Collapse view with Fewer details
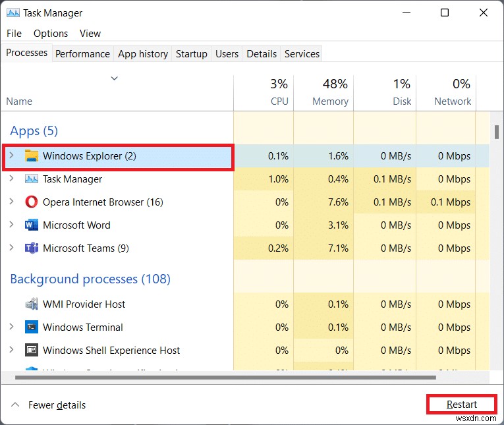 [48, 405]
